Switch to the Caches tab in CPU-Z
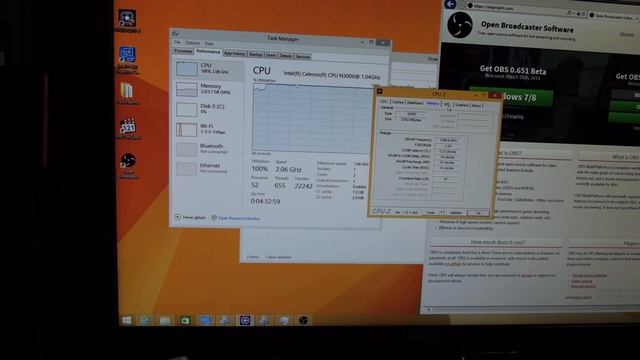Viewport: 640px width, 360px height. click(x=398, y=102)
